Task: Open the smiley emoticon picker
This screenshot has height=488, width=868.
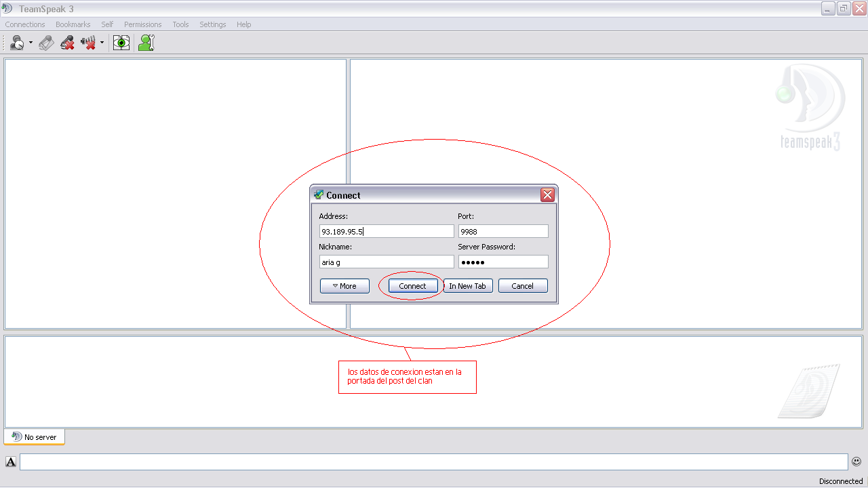Action: (x=856, y=462)
